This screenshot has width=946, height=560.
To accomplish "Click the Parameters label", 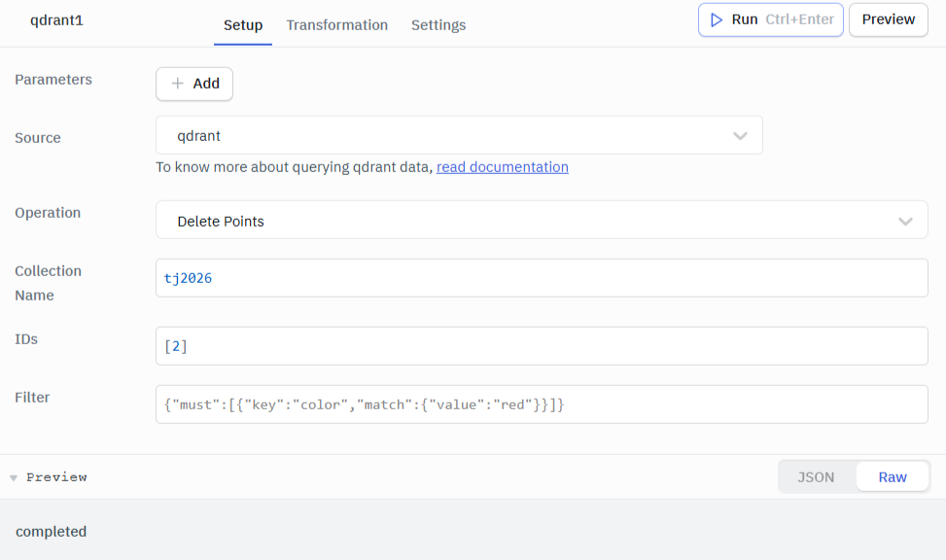I will [53, 80].
